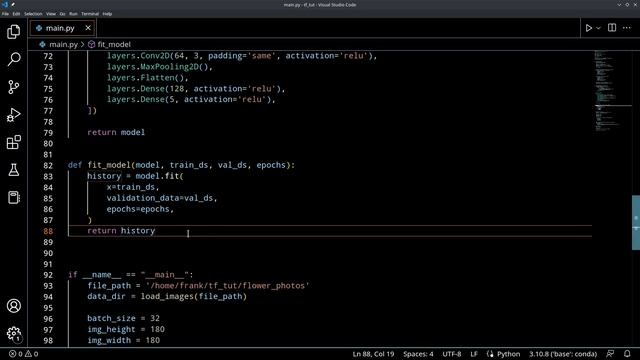Viewport: 640px width, 360px height.
Task: Open errors and warnings in status bar
Action: [x=24, y=354]
